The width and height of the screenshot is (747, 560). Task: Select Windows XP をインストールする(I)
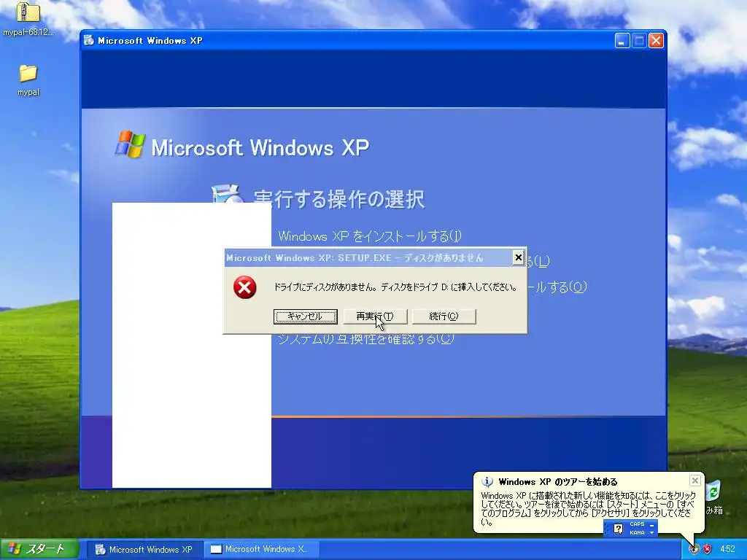point(370,236)
